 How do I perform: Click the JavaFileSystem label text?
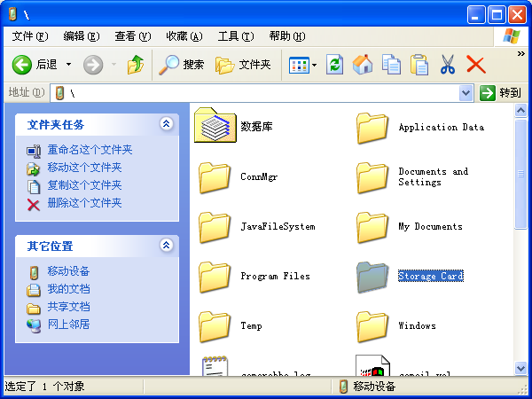coord(278,226)
